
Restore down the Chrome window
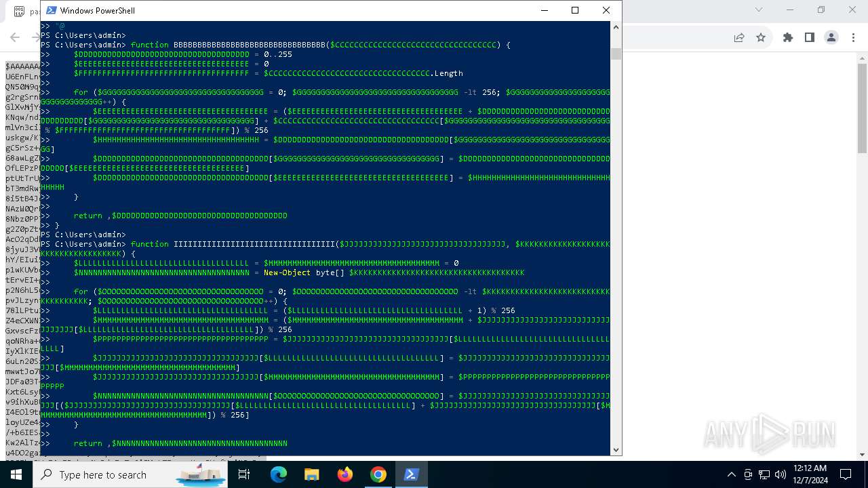coord(821,9)
